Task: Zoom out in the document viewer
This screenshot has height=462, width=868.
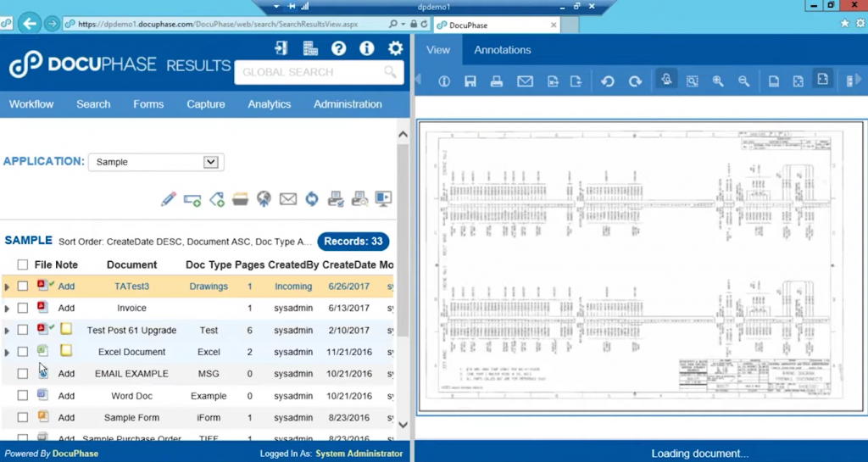Action: (743, 81)
